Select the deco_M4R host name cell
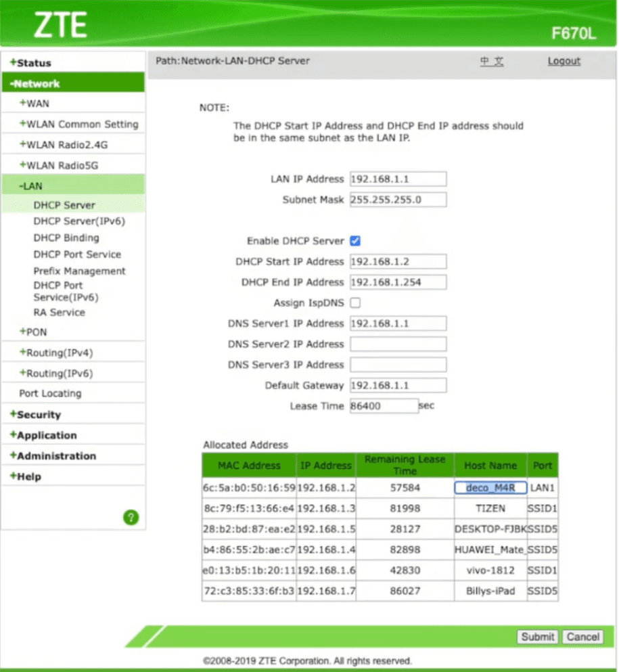The image size is (619, 672). [490, 488]
